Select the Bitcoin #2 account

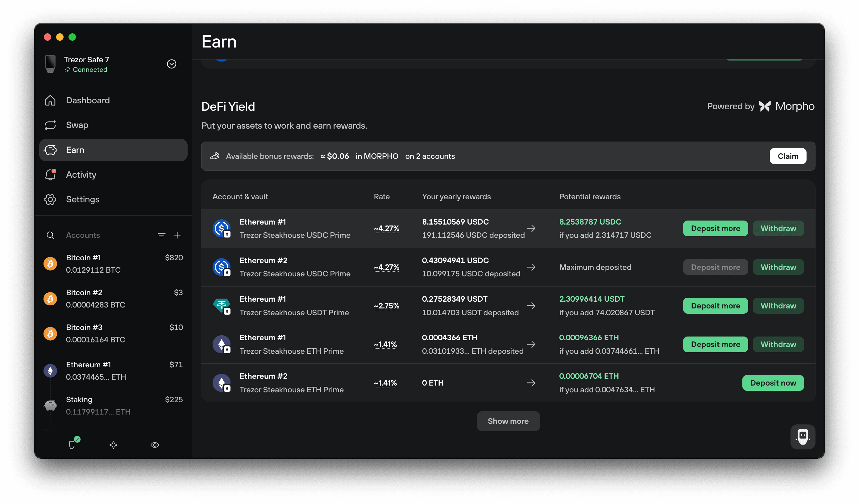[113, 299]
